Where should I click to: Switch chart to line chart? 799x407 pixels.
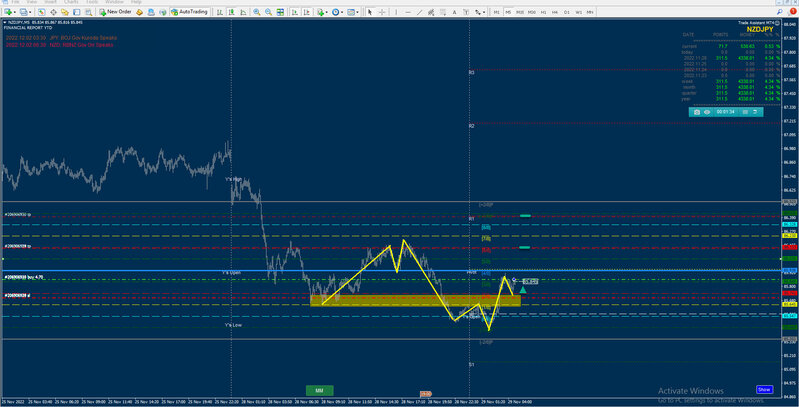point(243,12)
